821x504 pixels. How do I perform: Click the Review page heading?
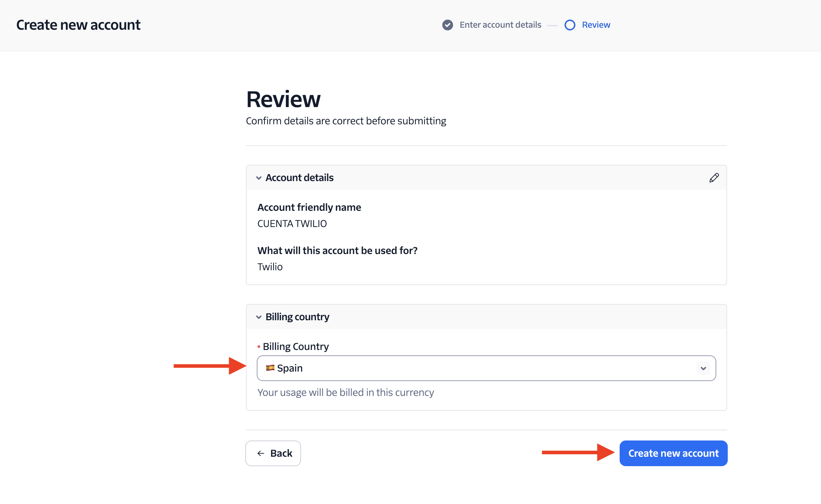coord(283,99)
